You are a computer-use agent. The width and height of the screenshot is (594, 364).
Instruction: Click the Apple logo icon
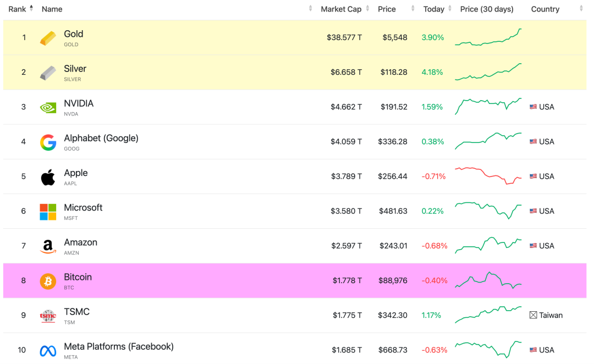[x=48, y=177]
